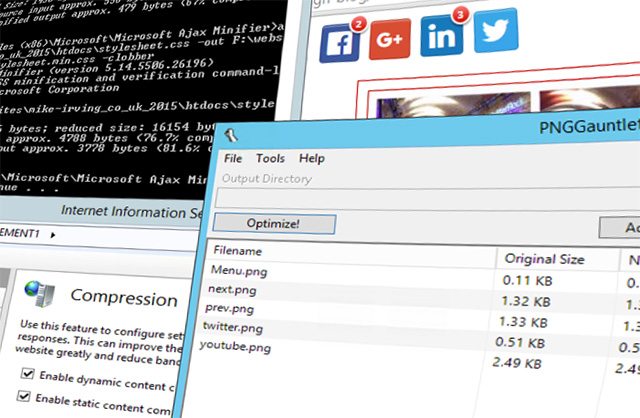Click the Twitter share icon
The height and width of the screenshot is (418, 640).
pyautogui.click(x=496, y=30)
